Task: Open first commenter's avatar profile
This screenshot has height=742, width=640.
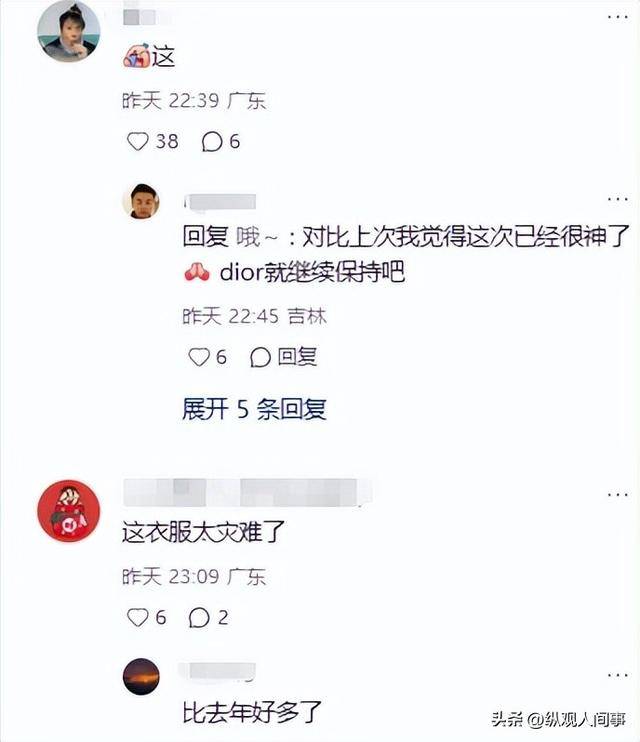Action: point(69,31)
